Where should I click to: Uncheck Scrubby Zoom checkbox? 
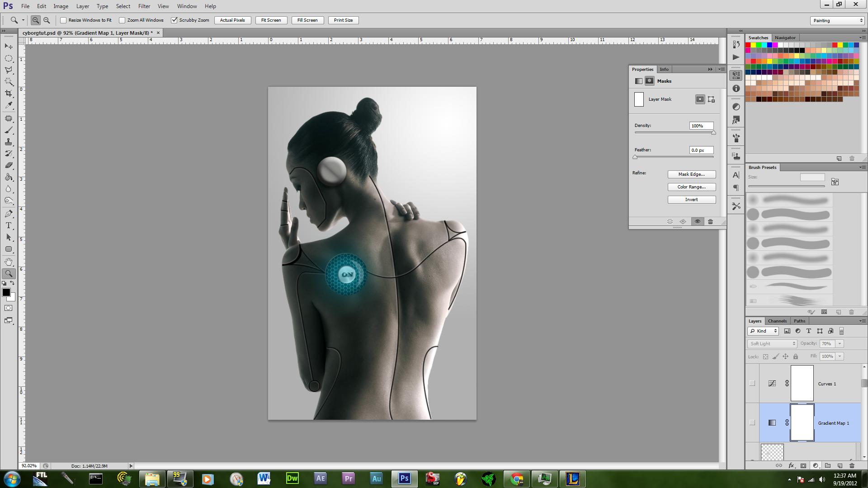point(174,20)
